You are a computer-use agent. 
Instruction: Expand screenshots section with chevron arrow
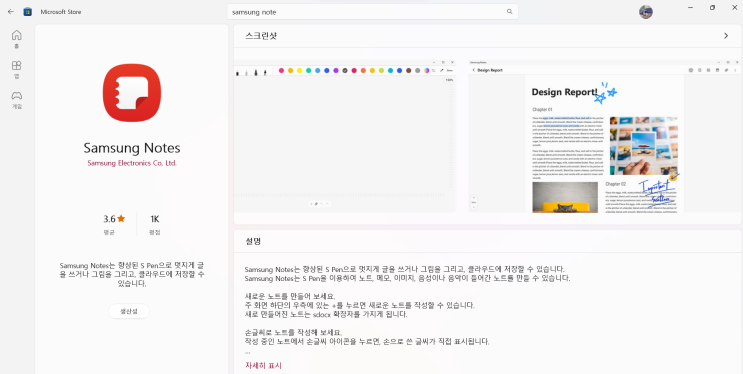pyautogui.click(x=725, y=36)
